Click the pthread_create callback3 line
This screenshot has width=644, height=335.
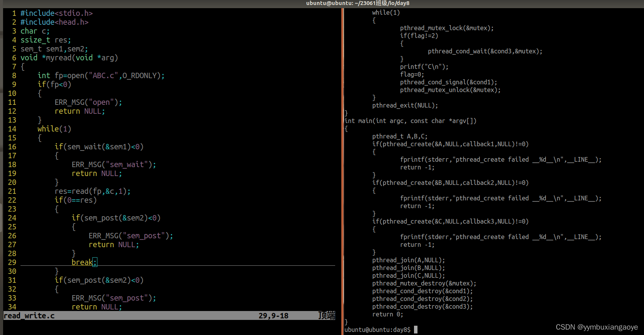coord(450,221)
